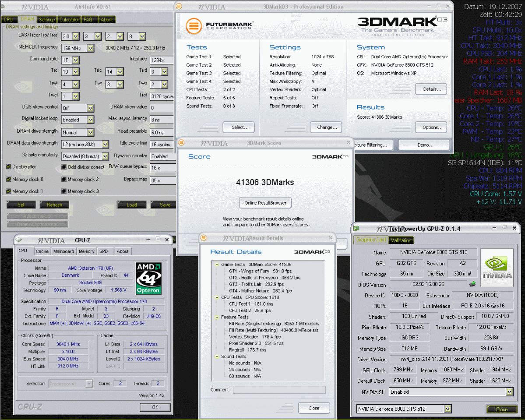The width and height of the screenshot is (525, 420).
Task: Open the Memory tab in CPU-Z
Action: (87, 251)
